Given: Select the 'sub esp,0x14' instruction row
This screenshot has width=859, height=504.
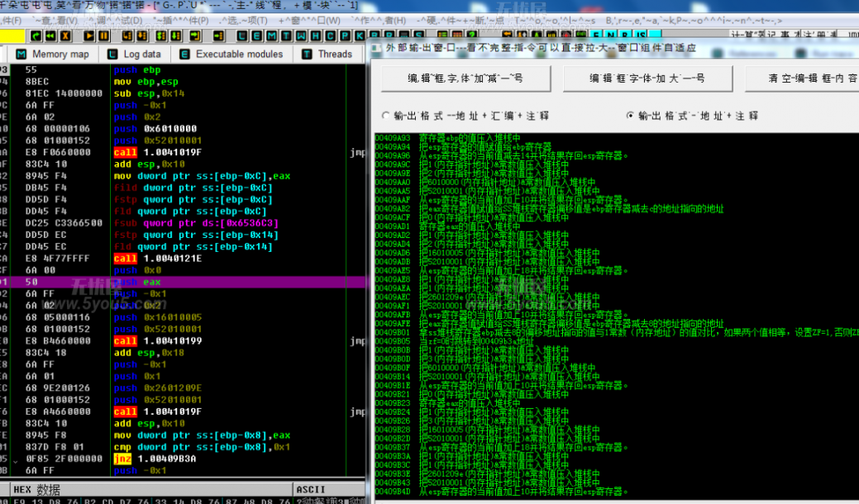Looking at the screenshot, I should [x=184, y=93].
